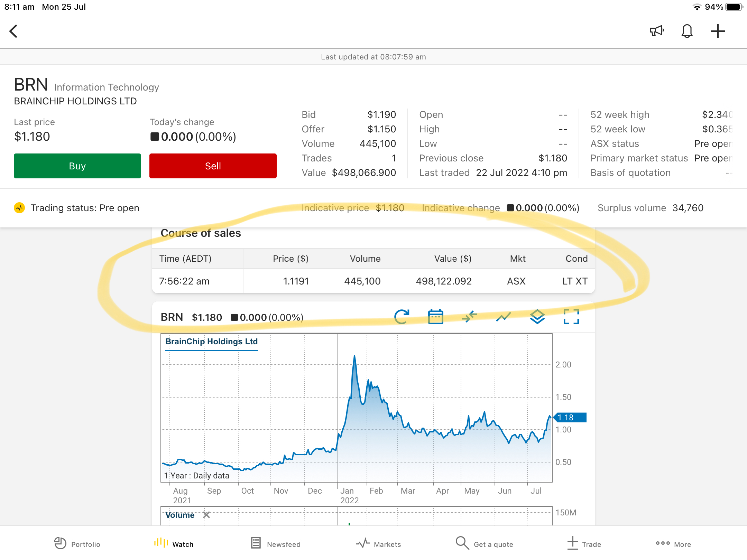Expand chart to fullscreen
747x560 pixels.
tap(571, 317)
